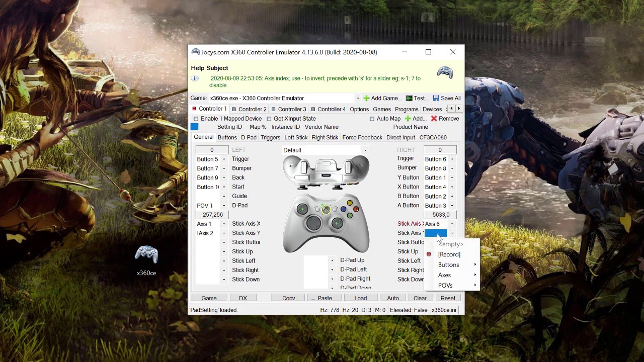Open the Back Button 9 dropdown
644x362 pixels.
pos(224,178)
